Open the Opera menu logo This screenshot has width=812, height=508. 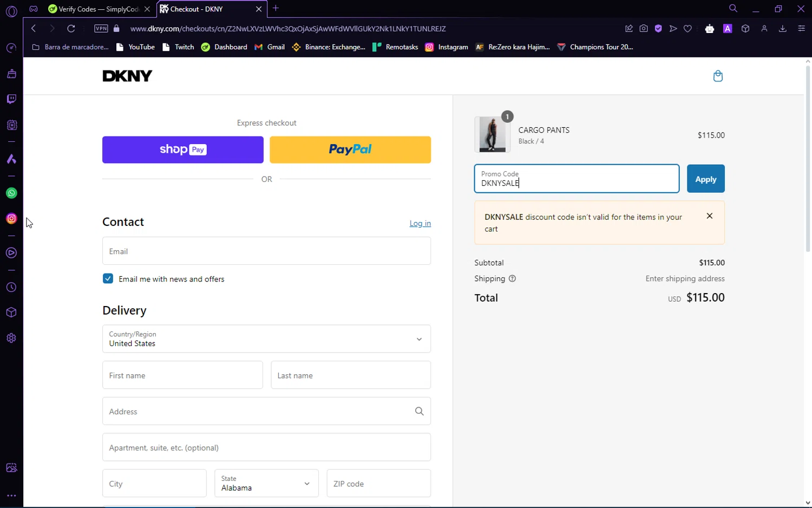tap(11, 11)
